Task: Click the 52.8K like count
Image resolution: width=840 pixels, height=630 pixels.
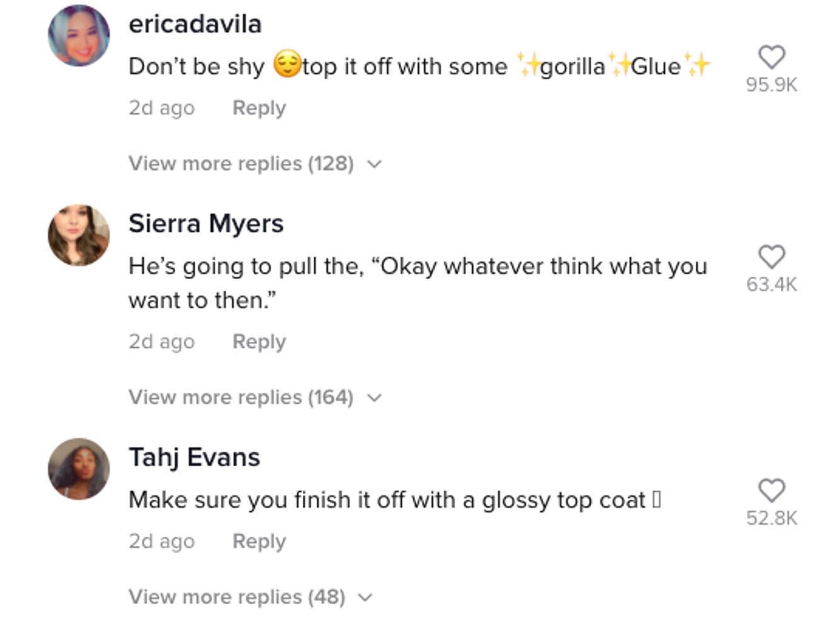Action: (x=771, y=518)
